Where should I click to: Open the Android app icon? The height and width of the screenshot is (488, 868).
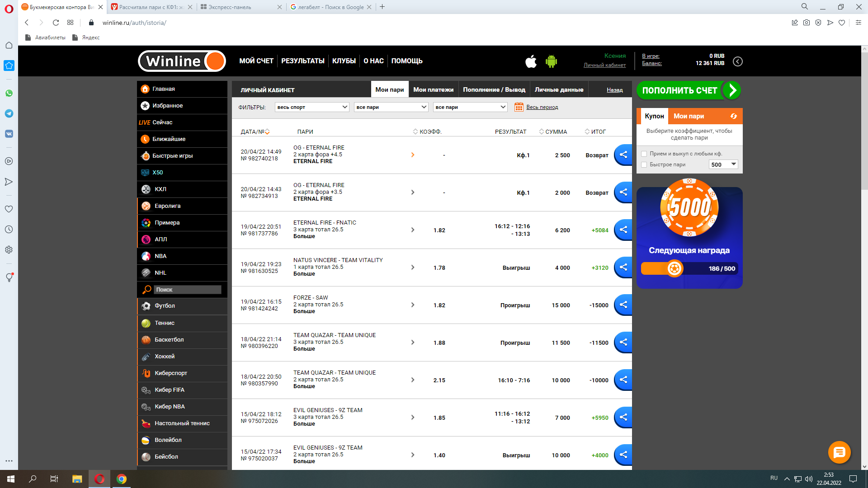[x=551, y=61]
